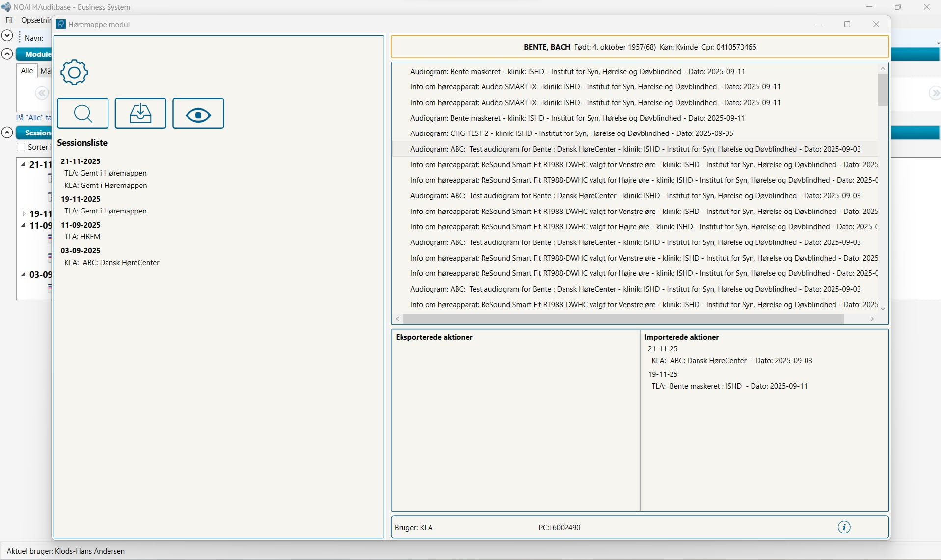This screenshot has width=941, height=560.
Task: Click the vertical scrollbar down arrow
Action: pyautogui.click(x=883, y=309)
